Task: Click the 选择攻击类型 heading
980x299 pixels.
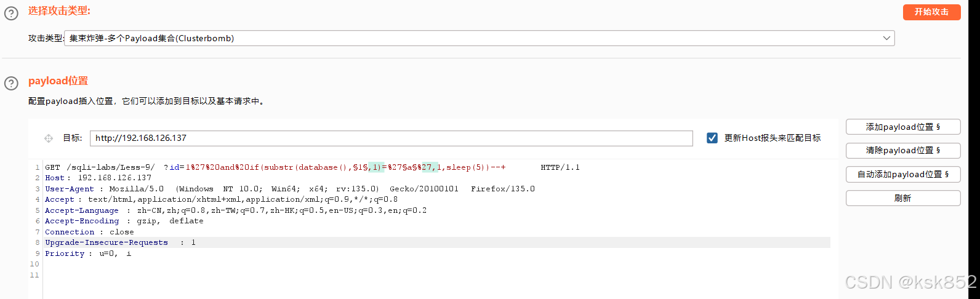Action: pyautogui.click(x=59, y=11)
